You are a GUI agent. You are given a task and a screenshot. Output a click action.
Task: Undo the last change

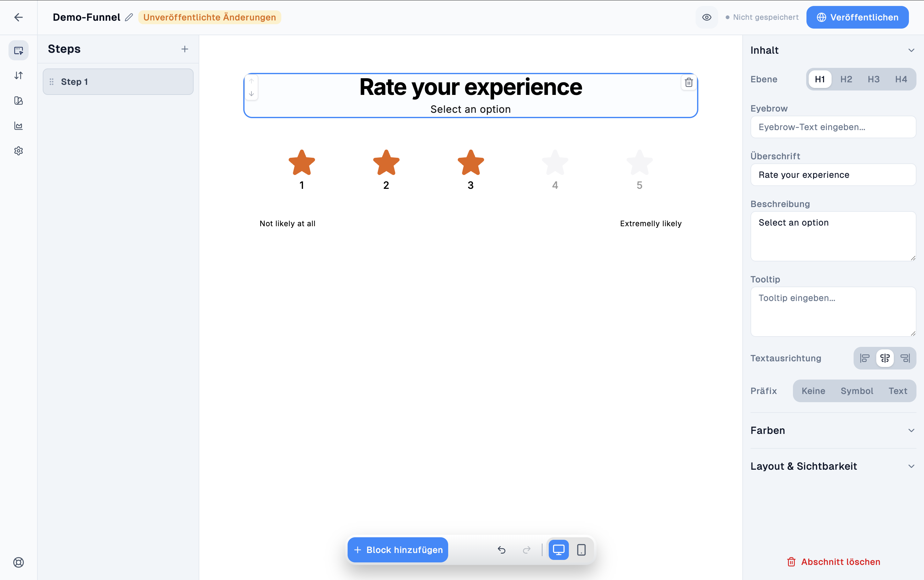point(501,550)
